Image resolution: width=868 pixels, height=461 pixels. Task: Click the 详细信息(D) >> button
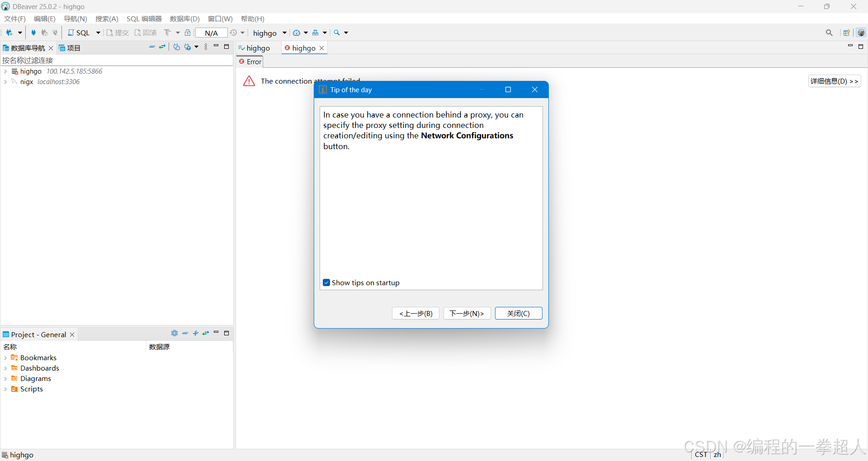[835, 81]
